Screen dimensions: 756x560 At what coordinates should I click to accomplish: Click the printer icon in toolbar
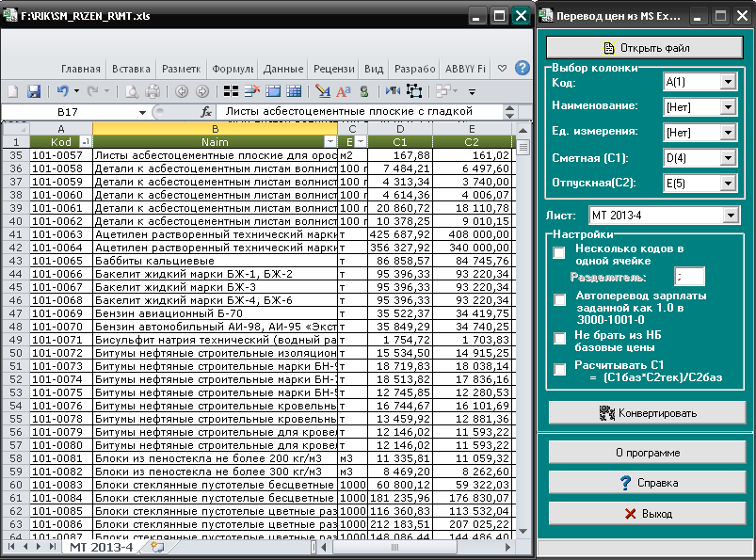(x=153, y=91)
